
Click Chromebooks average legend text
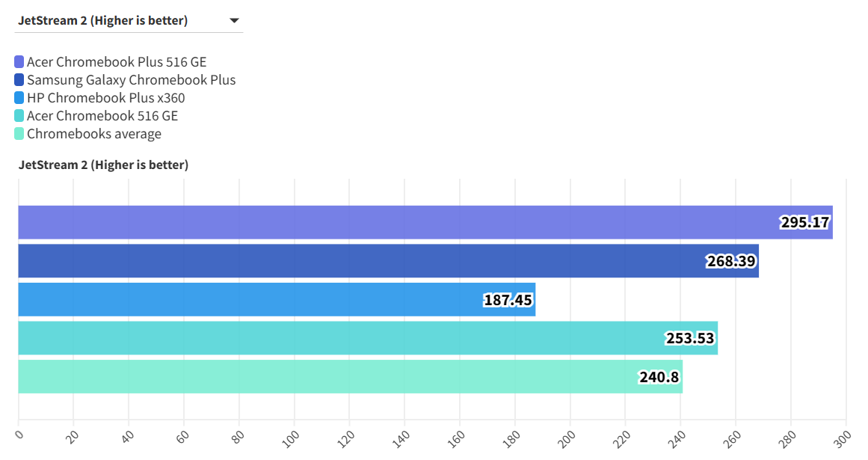coord(94,134)
